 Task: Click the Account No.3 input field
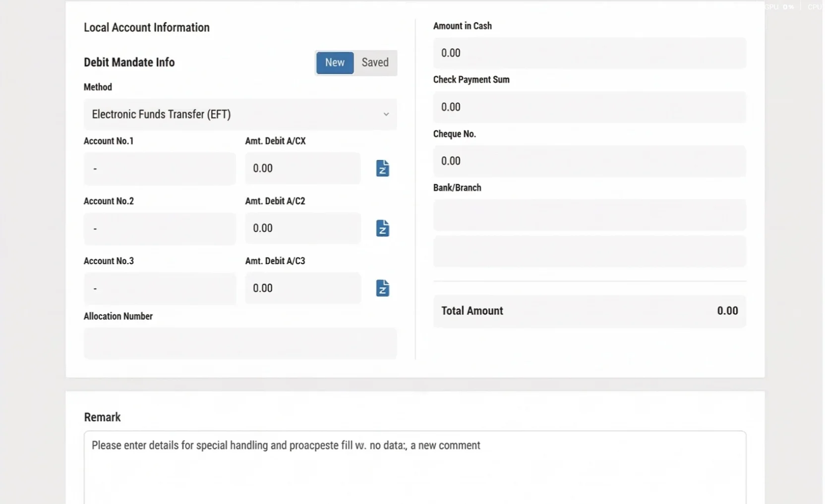(x=159, y=288)
